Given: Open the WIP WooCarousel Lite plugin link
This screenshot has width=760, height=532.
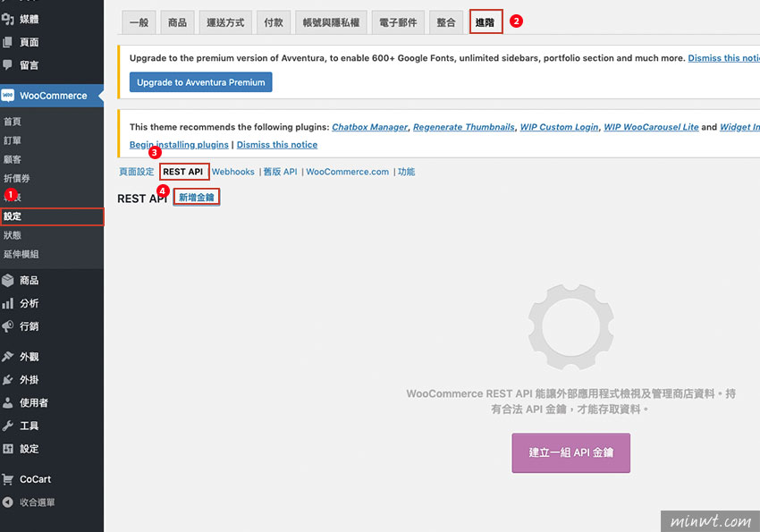Looking at the screenshot, I should (651, 127).
